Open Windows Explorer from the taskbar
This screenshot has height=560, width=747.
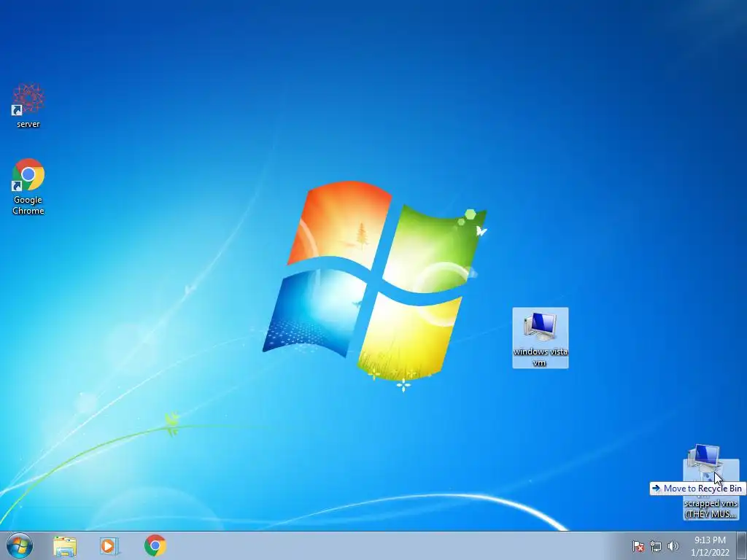coord(65,545)
